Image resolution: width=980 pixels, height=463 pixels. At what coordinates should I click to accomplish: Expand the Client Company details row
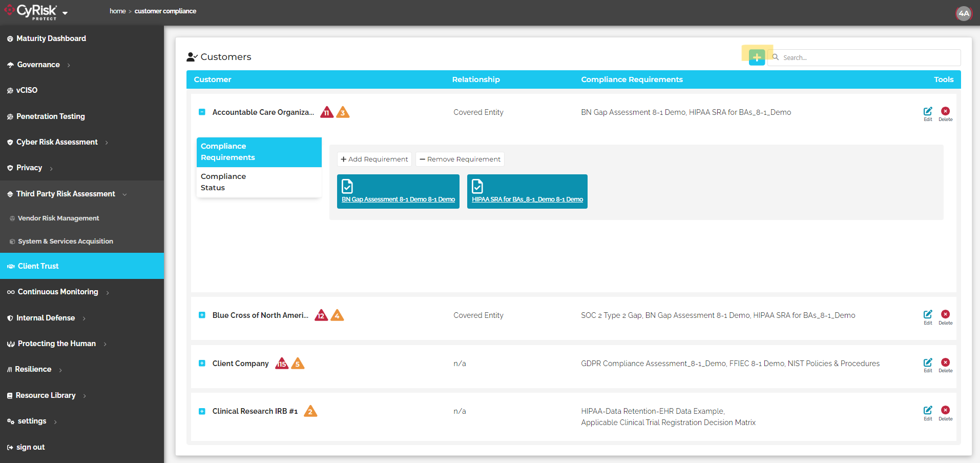(201, 363)
